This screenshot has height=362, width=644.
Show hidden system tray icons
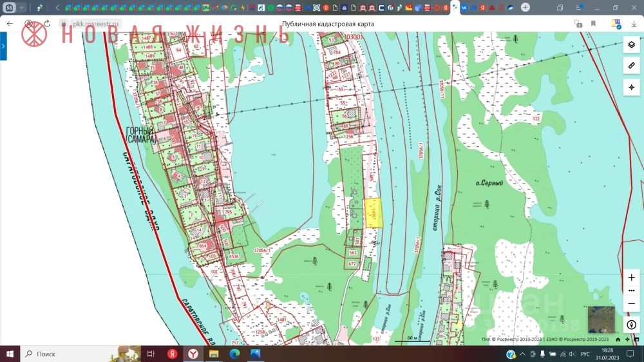(x=522, y=354)
